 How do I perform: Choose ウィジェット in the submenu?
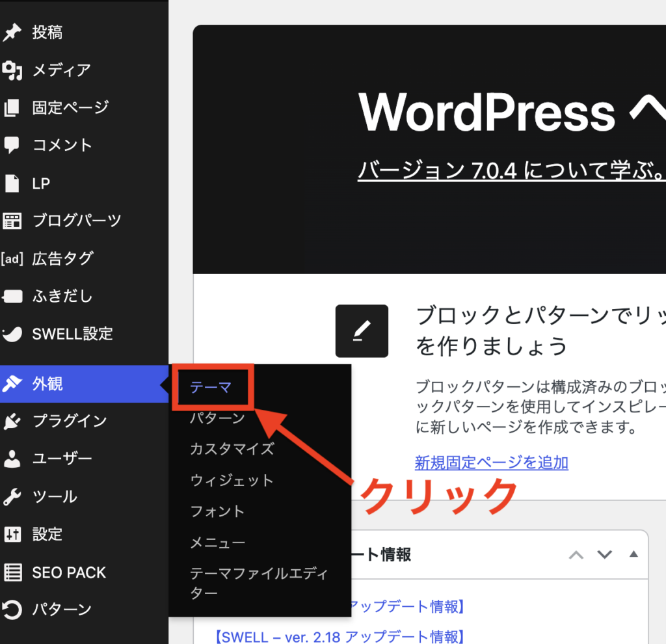click(x=232, y=481)
